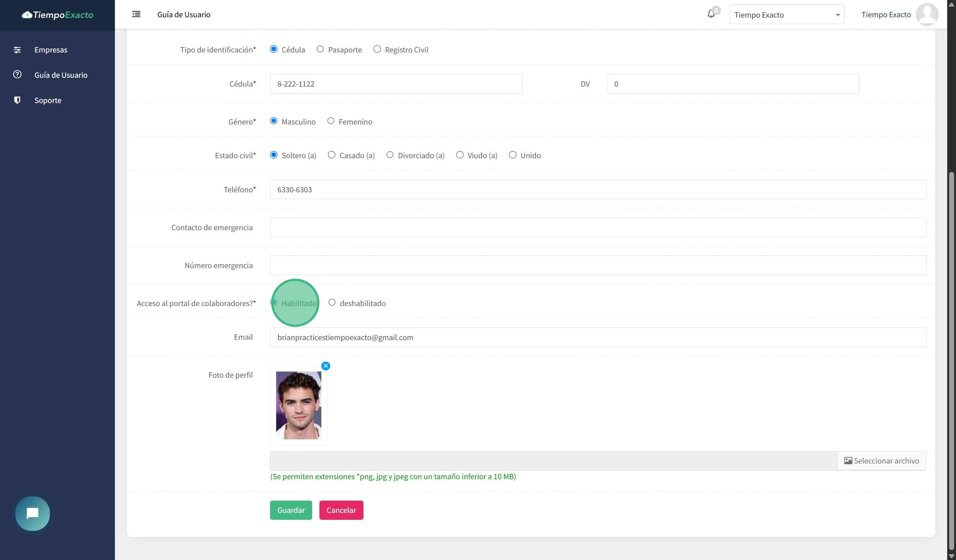Remove profile photo with blue X icon
This screenshot has height=560, width=956.
click(326, 366)
